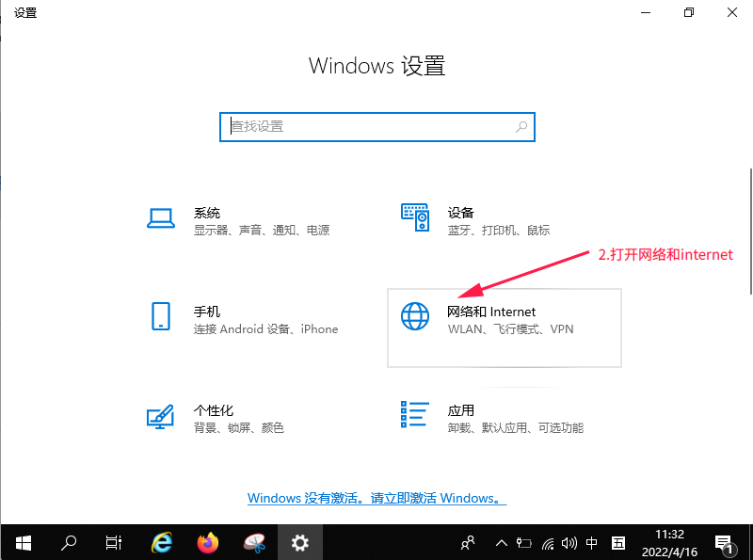This screenshot has width=753, height=560.
Task: Click the taskbar search icon
Action: (x=69, y=542)
